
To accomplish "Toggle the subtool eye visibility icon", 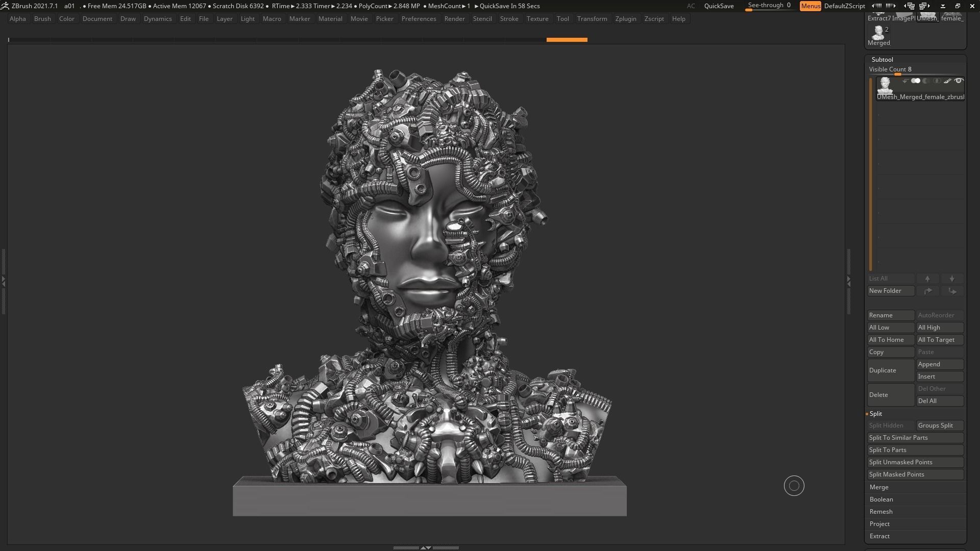I will click(959, 81).
